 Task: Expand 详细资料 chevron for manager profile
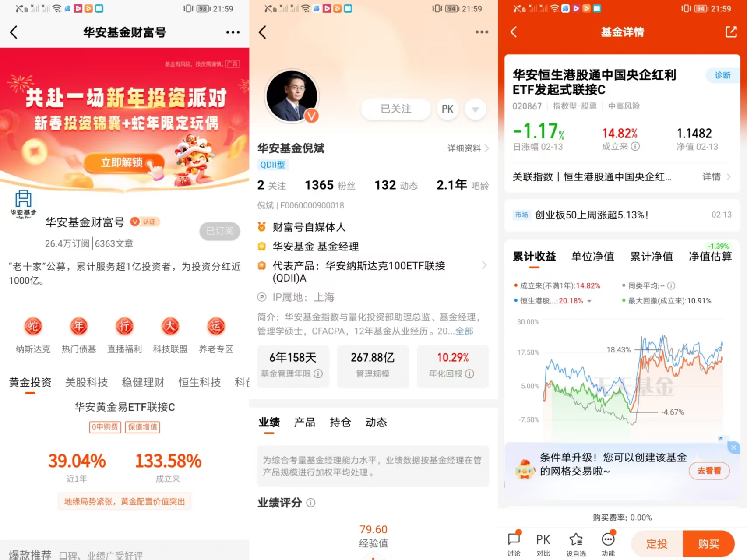pyautogui.click(x=487, y=148)
